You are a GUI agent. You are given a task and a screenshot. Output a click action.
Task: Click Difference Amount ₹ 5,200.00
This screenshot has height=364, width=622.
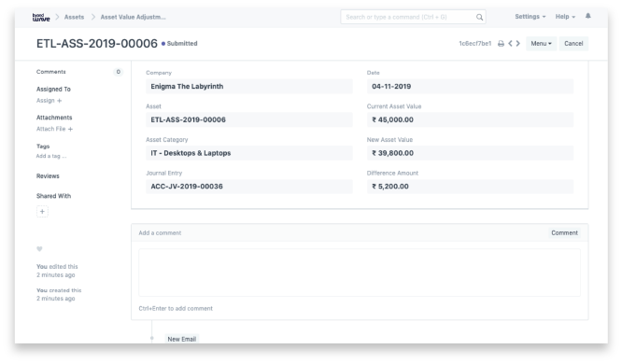[x=470, y=187]
